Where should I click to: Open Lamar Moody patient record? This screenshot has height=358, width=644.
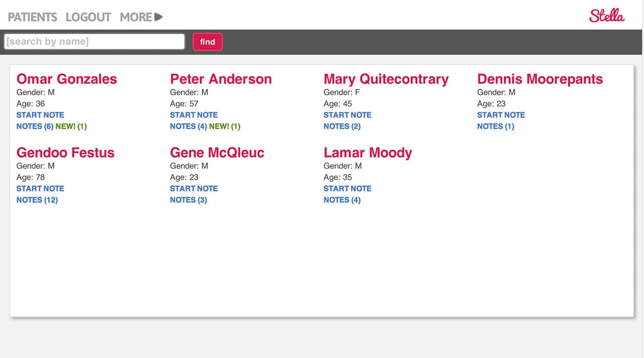(368, 153)
